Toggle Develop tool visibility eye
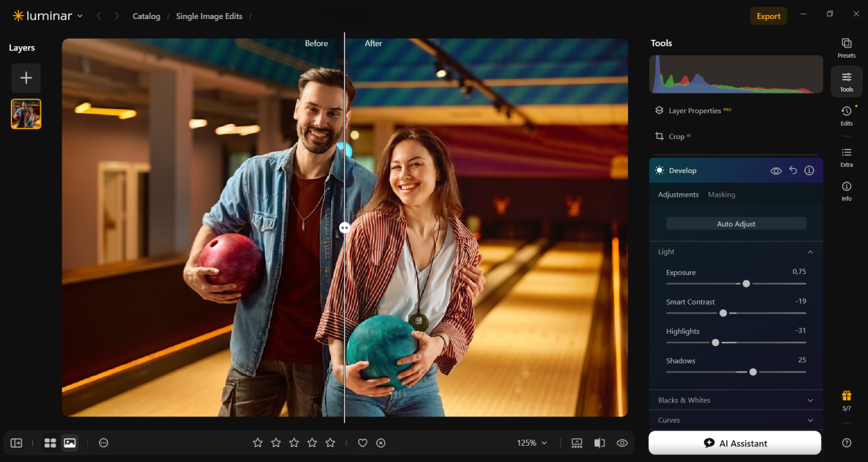This screenshot has width=868, height=462. pos(776,171)
